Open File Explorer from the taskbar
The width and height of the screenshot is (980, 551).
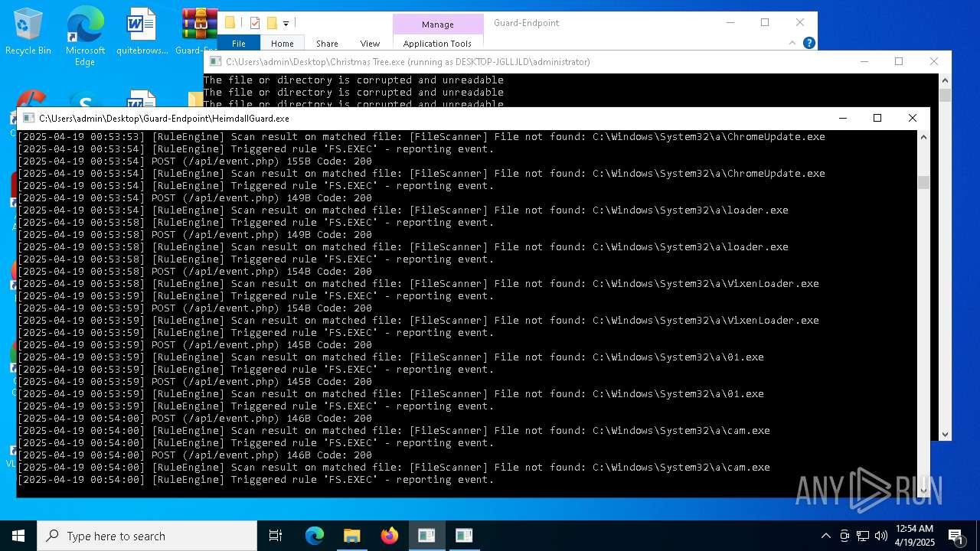(x=351, y=536)
